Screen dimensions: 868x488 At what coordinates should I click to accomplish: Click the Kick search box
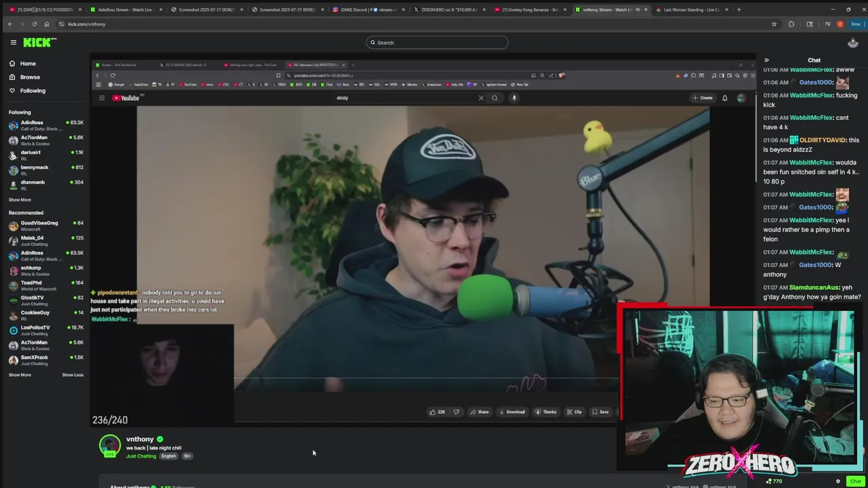pyautogui.click(x=437, y=42)
